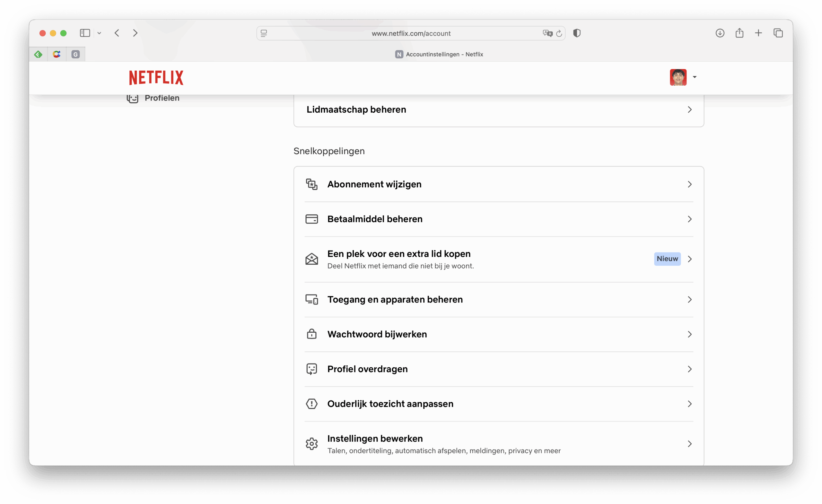Viewport: 822px width, 504px height.
Task: Click the credit card icon
Action: [x=311, y=219]
